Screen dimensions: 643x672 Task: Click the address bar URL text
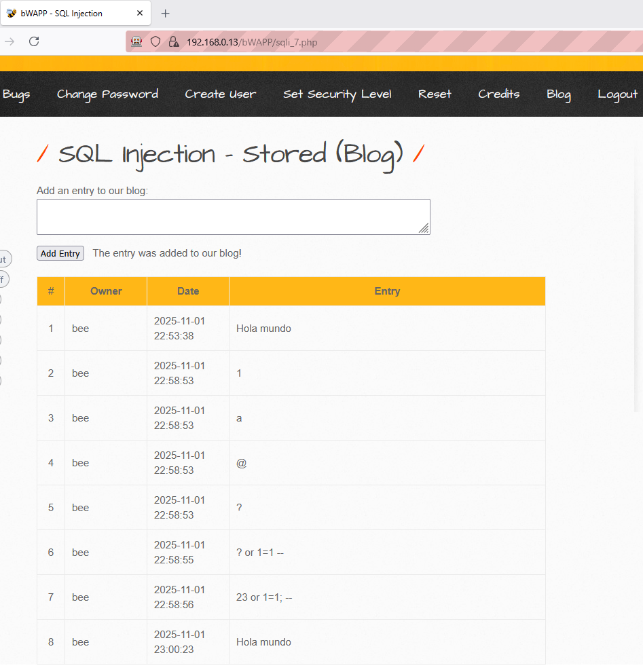tap(251, 42)
